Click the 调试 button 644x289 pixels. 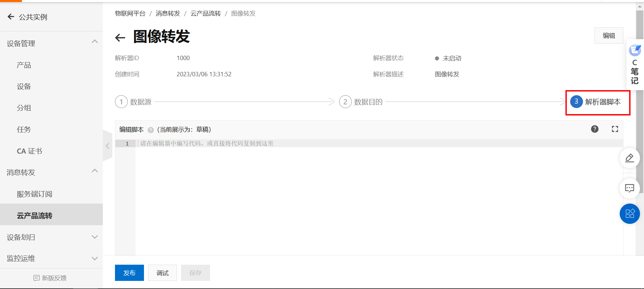[163, 273]
